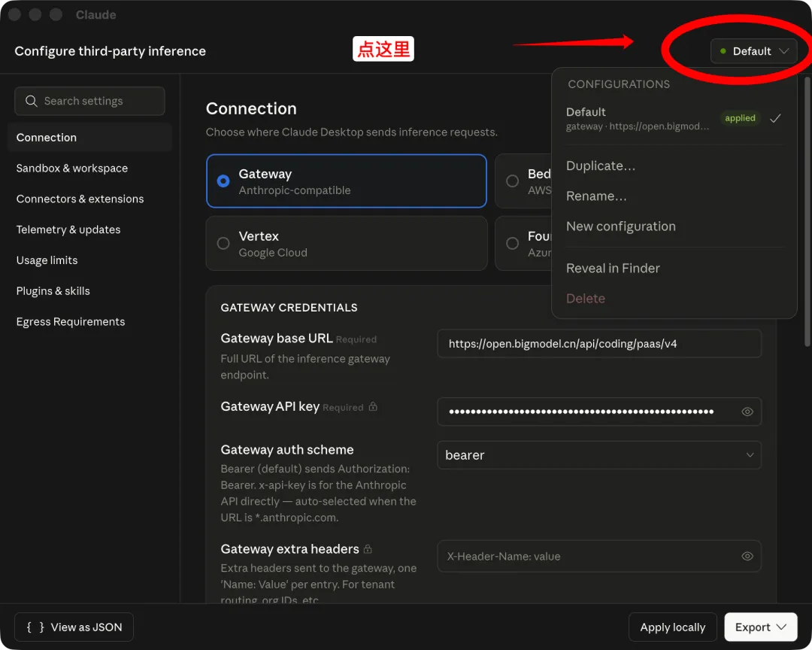
Task: Select the Default applied configuration entry
Action: point(674,119)
